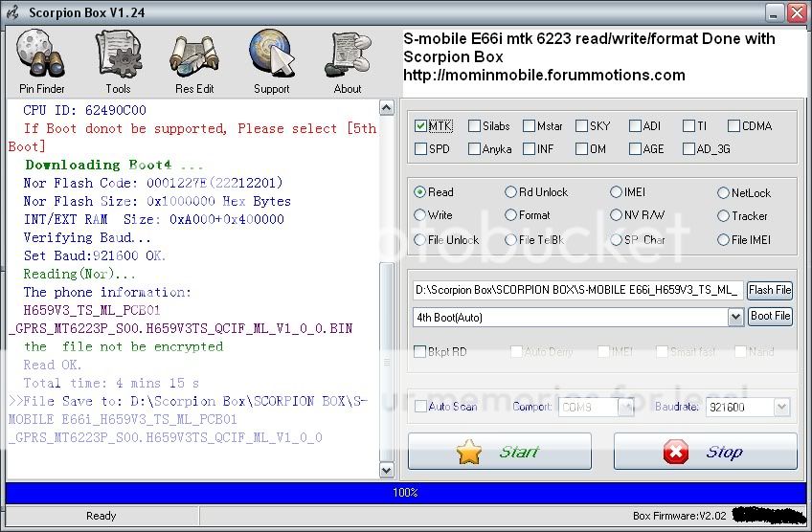Click the mominmobile forum URL text
The width and height of the screenshot is (812, 532).
pyautogui.click(x=544, y=76)
